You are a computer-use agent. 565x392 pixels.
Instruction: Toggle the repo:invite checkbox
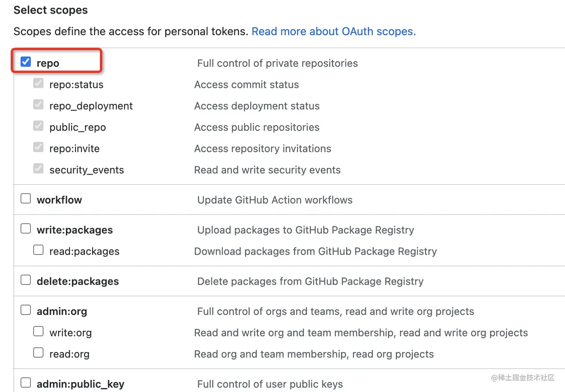click(x=38, y=147)
